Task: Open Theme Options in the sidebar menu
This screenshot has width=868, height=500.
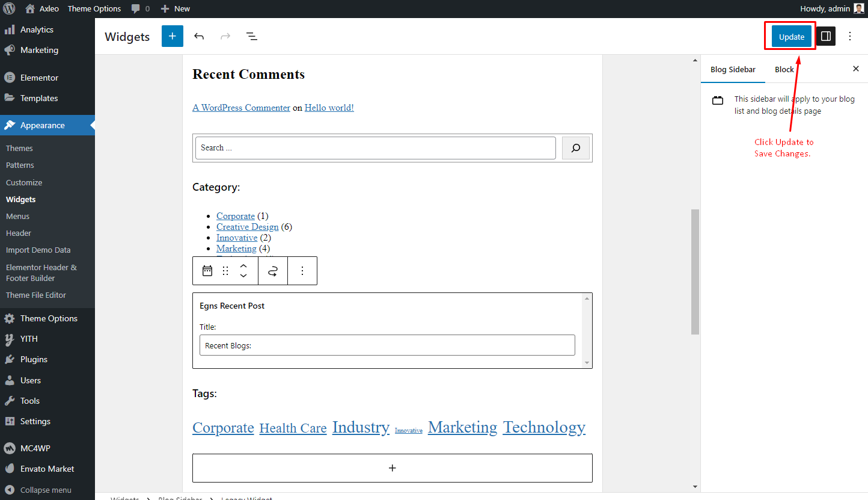Action: [x=47, y=318]
